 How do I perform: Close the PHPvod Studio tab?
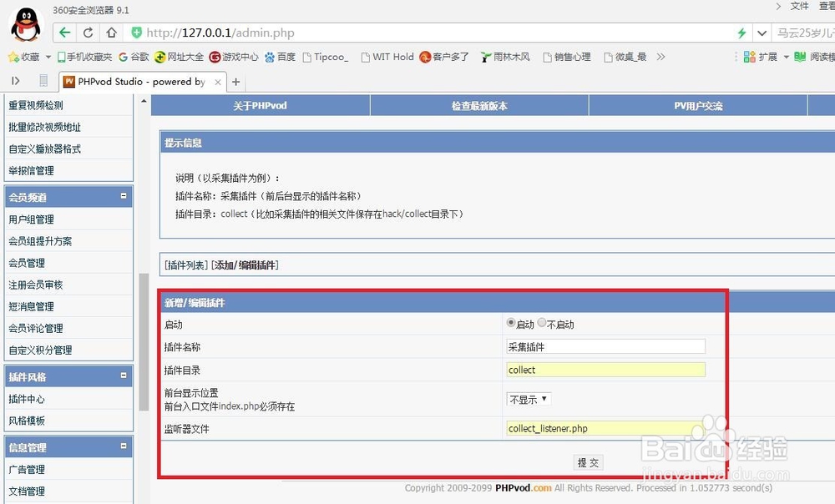pyautogui.click(x=218, y=82)
